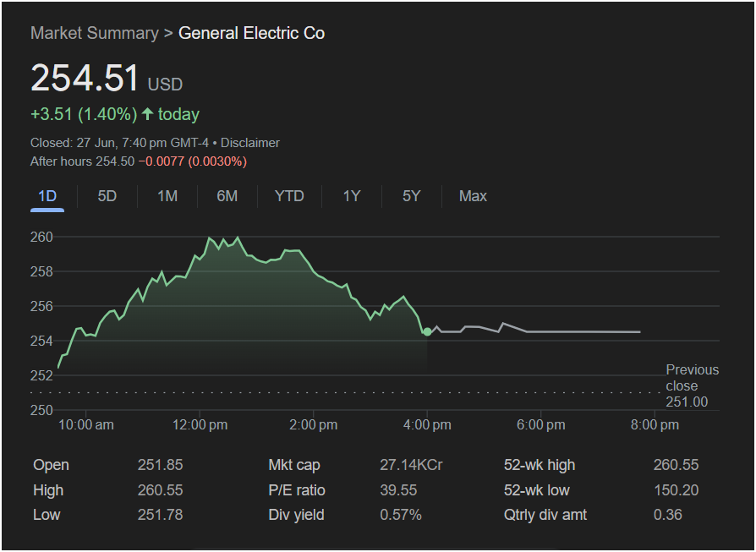The height and width of the screenshot is (552, 756).
Task: Select the YTD tab
Action: click(289, 196)
